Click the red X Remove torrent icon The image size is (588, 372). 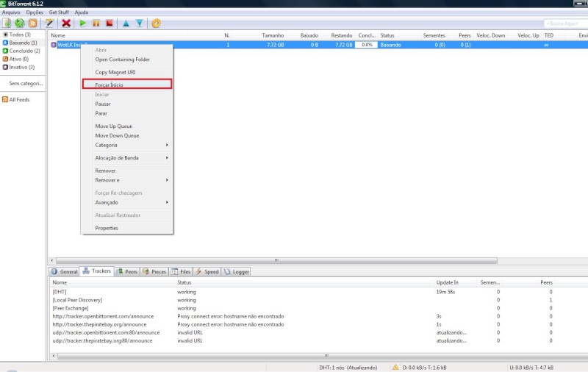pos(66,24)
